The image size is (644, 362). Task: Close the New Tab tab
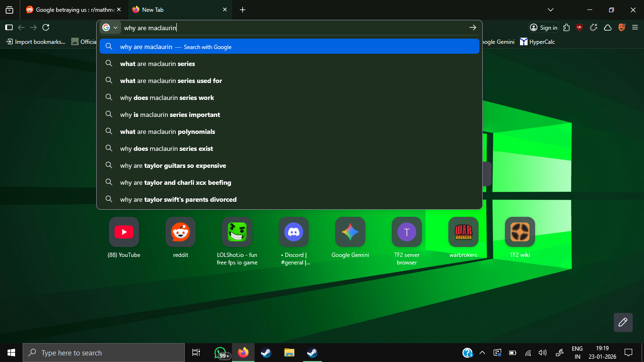(x=225, y=9)
